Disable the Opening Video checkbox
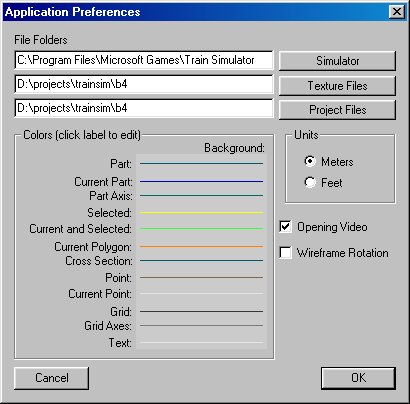410x404 pixels. [x=285, y=227]
